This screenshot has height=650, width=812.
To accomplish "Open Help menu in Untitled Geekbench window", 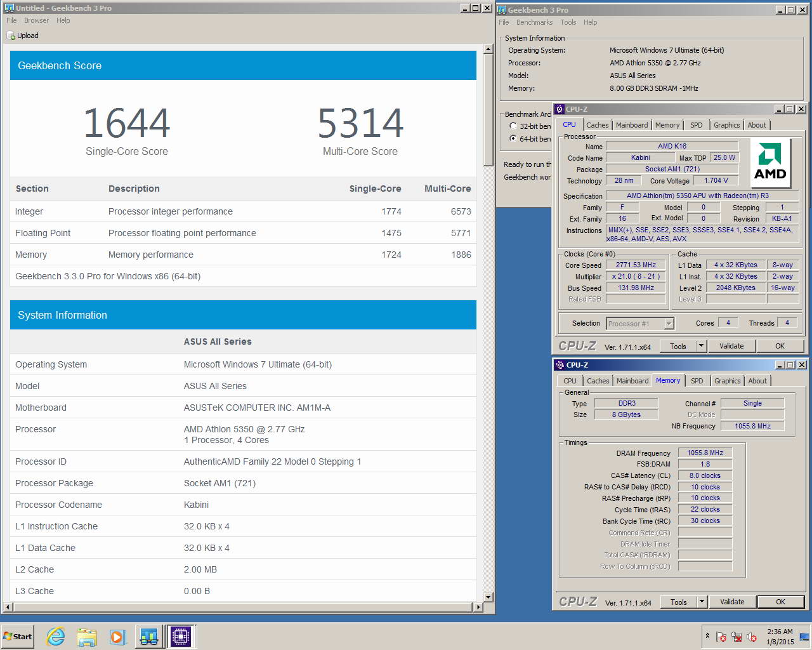I will [x=63, y=20].
